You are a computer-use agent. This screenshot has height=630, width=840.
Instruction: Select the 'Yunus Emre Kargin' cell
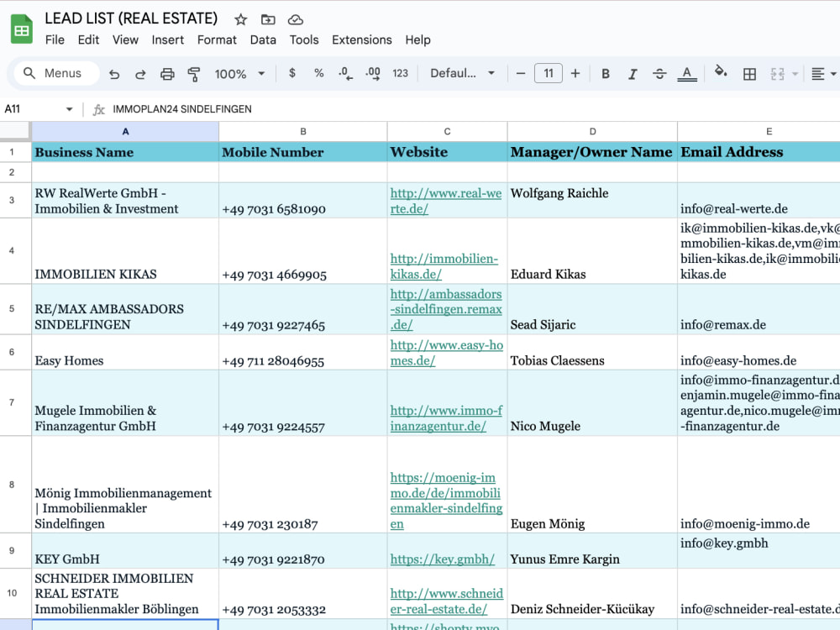coord(592,551)
